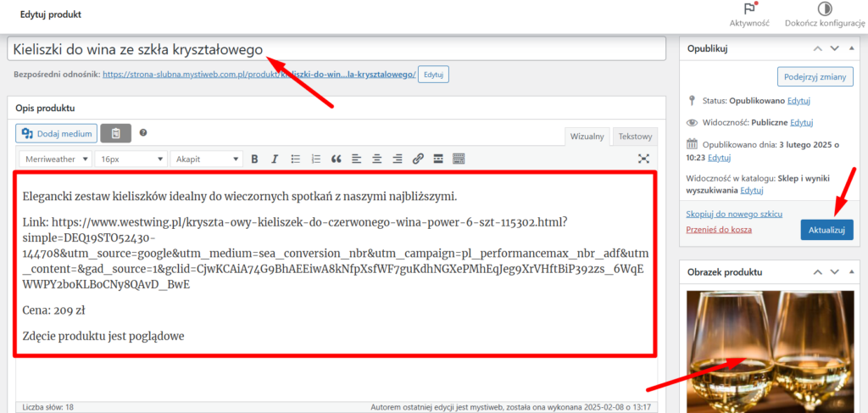Click the product title input field
Image resolution: width=868 pixels, height=413 pixels.
(339, 50)
